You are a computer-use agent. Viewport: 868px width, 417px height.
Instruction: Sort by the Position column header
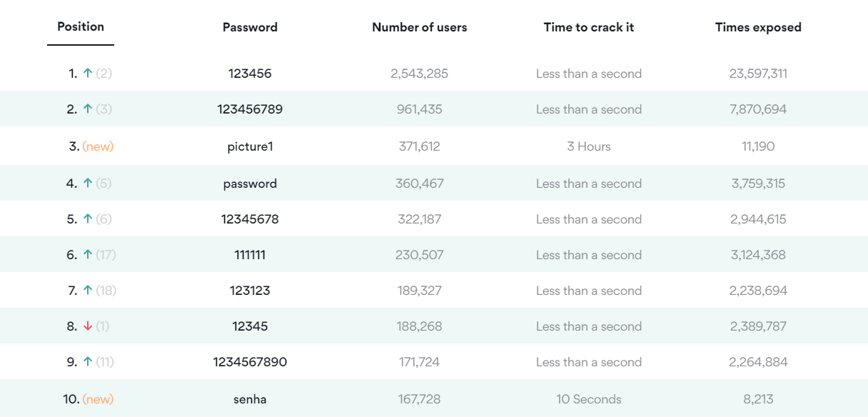(81, 27)
